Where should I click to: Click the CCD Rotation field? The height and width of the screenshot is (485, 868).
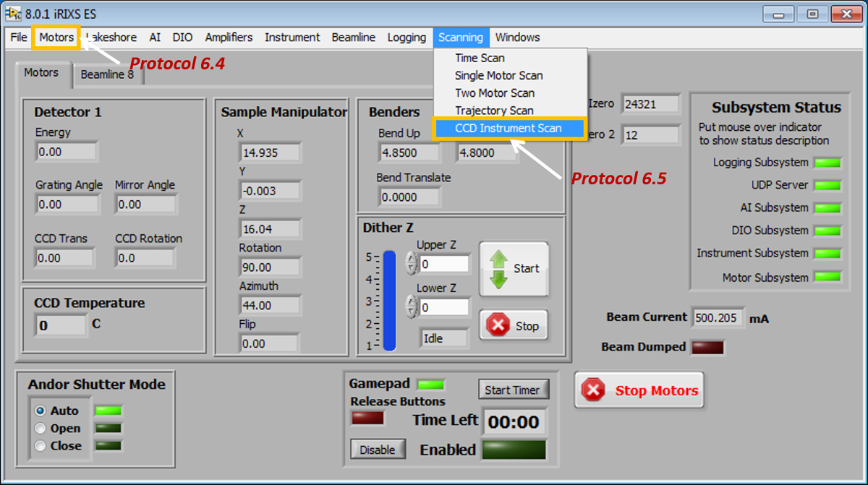tap(145, 258)
